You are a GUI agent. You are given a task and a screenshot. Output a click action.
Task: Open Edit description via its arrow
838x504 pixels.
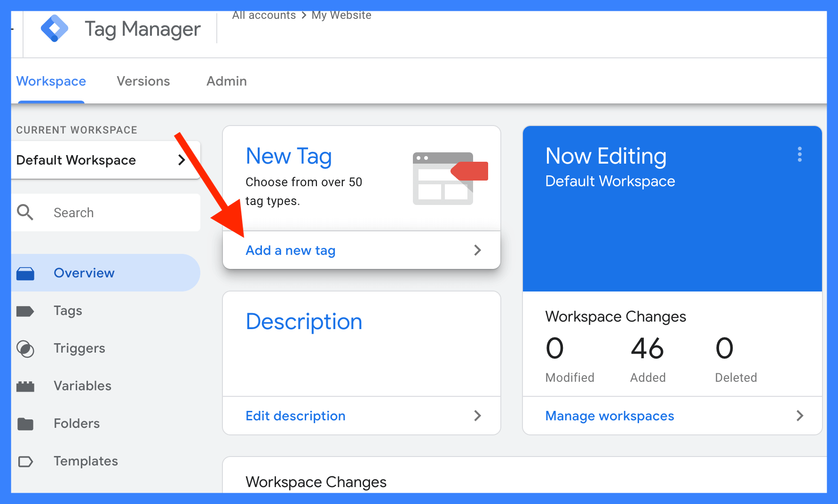pos(478,416)
